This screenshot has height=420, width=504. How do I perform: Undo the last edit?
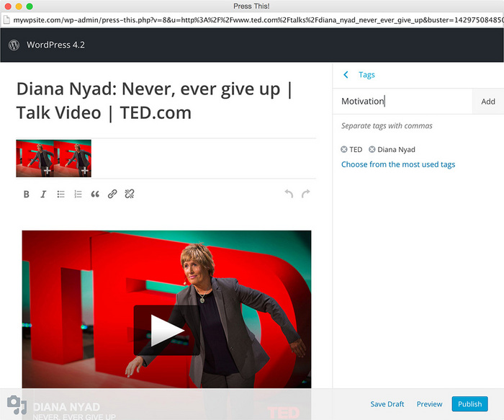coord(289,194)
